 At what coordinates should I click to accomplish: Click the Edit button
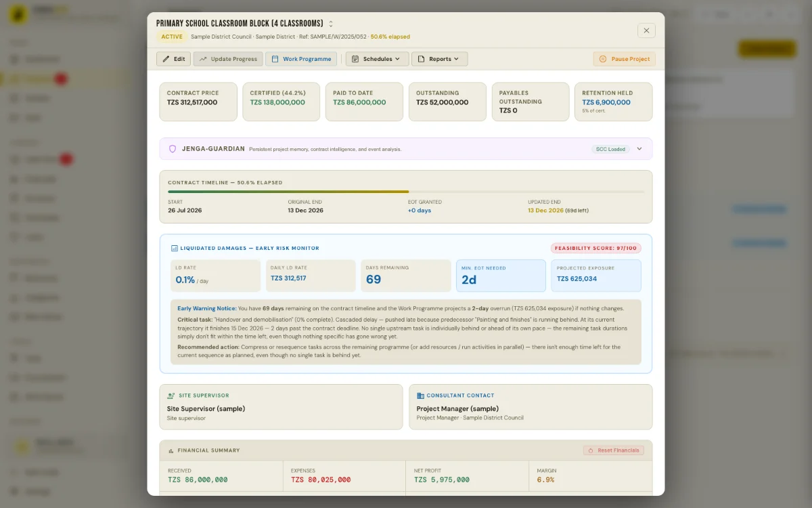coord(173,59)
